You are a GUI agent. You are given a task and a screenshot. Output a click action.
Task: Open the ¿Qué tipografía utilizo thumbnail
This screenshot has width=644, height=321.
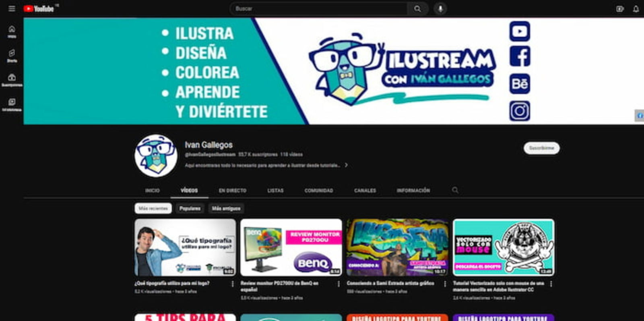pos(186,247)
